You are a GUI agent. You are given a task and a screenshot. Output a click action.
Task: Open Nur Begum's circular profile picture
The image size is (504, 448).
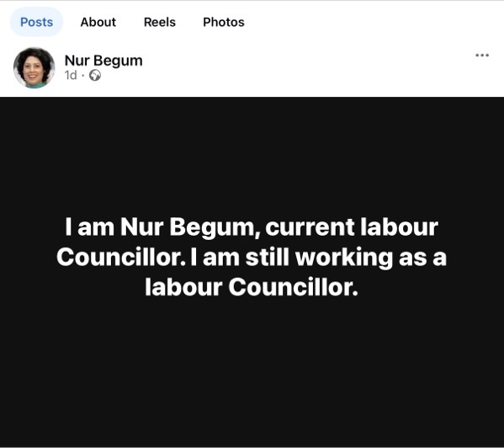coord(34,67)
